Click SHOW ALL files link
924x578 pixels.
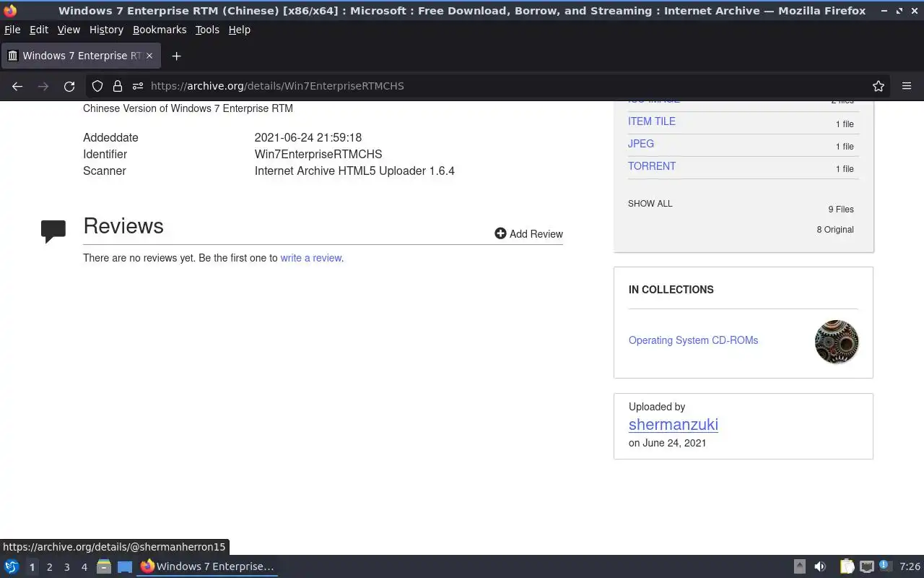click(x=650, y=204)
